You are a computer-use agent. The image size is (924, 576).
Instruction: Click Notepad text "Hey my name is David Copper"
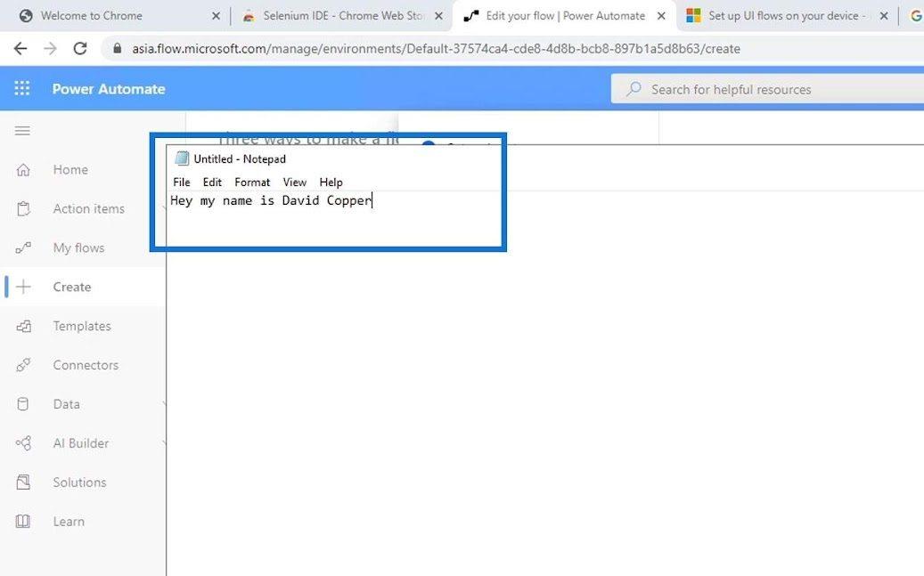pyautogui.click(x=271, y=201)
